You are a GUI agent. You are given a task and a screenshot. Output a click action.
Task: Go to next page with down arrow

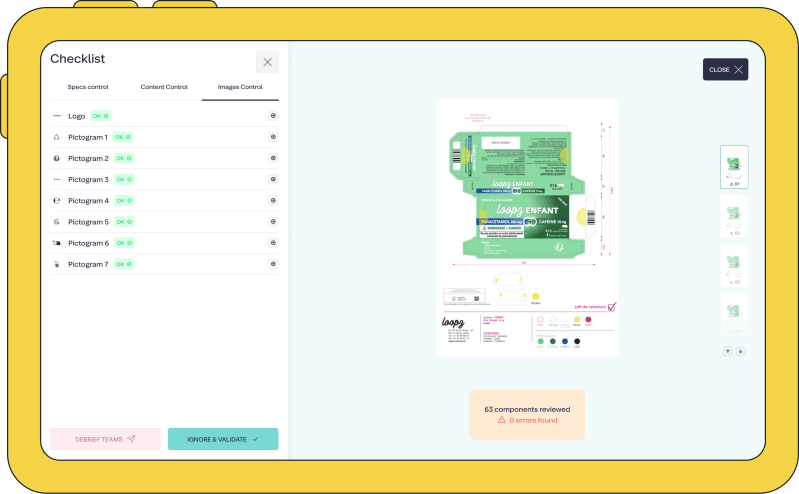tap(740, 351)
